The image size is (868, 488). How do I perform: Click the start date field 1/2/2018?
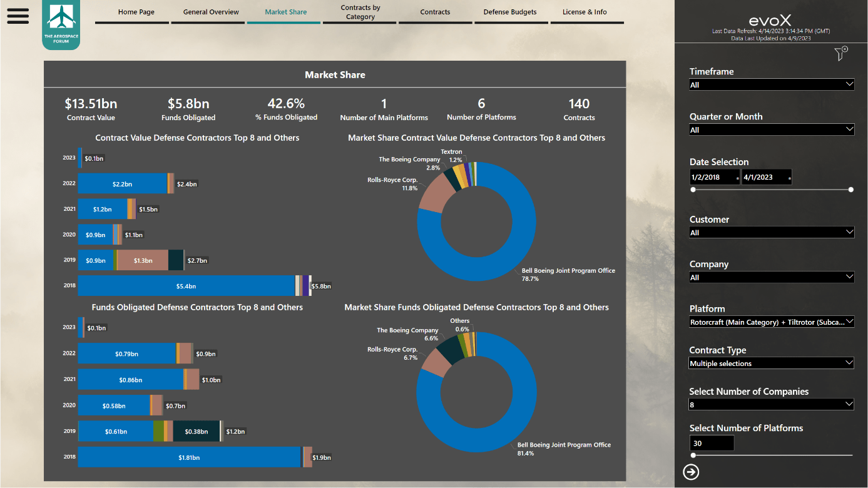point(715,177)
